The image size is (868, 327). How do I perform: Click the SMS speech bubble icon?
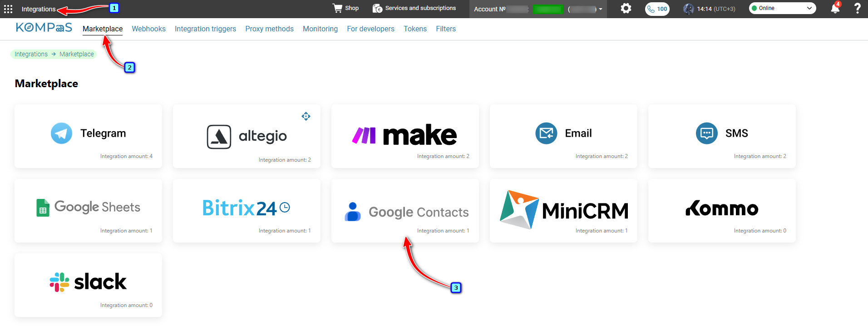707,134
